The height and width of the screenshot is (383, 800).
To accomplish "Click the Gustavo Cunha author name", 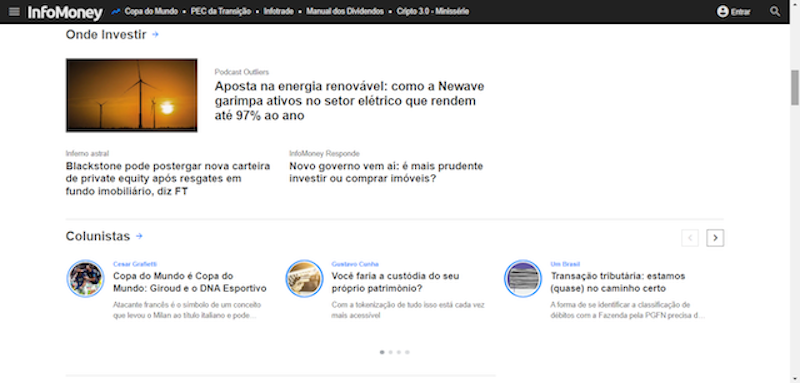I will (355, 264).
